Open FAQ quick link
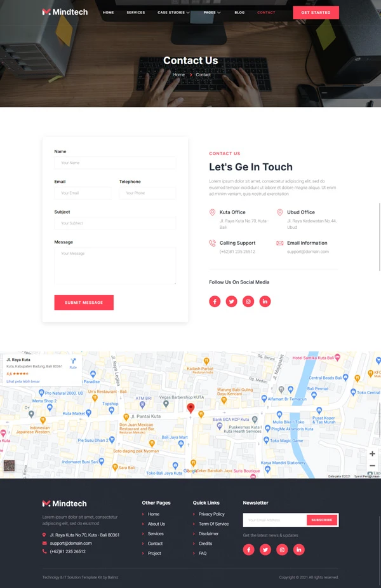Image resolution: width=381 pixels, height=588 pixels. (x=203, y=553)
